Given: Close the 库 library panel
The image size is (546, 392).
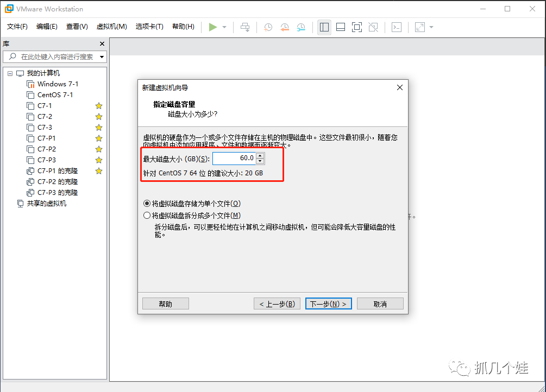Looking at the screenshot, I should coord(102,44).
